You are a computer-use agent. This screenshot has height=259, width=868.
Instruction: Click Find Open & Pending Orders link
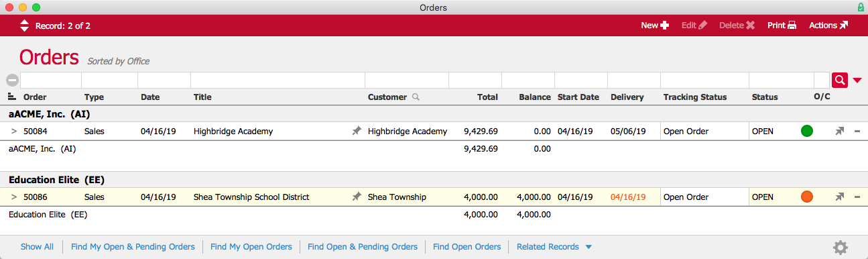click(x=363, y=247)
